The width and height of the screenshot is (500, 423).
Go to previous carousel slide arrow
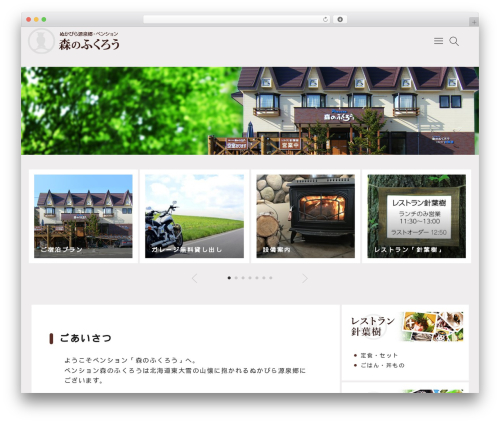[195, 278]
